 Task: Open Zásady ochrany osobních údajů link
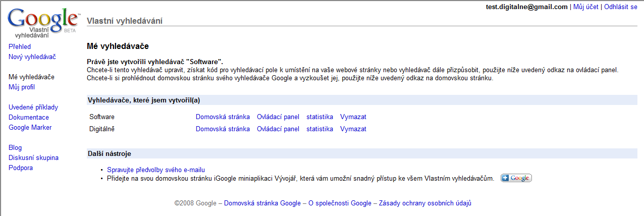tap(425, 203)
